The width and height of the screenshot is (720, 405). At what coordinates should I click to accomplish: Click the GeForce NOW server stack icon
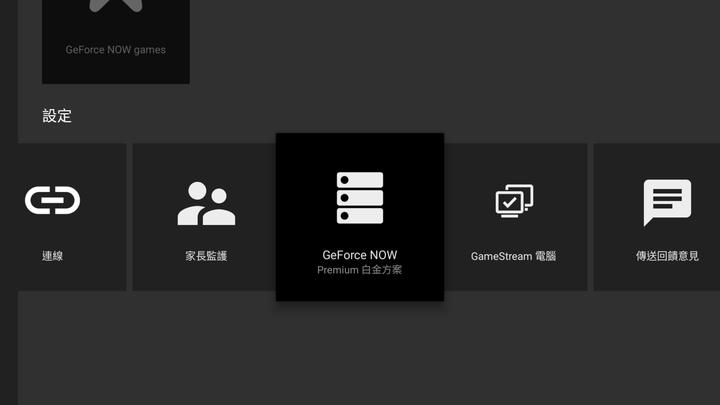360,198
